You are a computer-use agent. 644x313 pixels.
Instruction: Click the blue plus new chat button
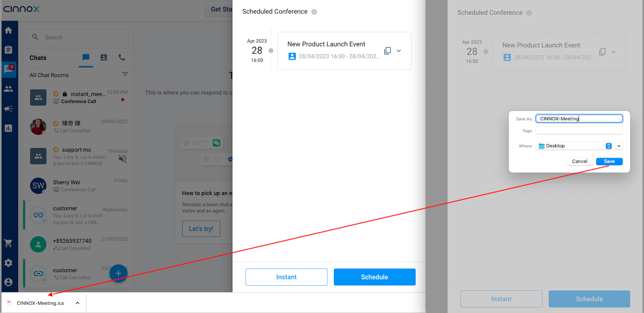coord(118,273)
